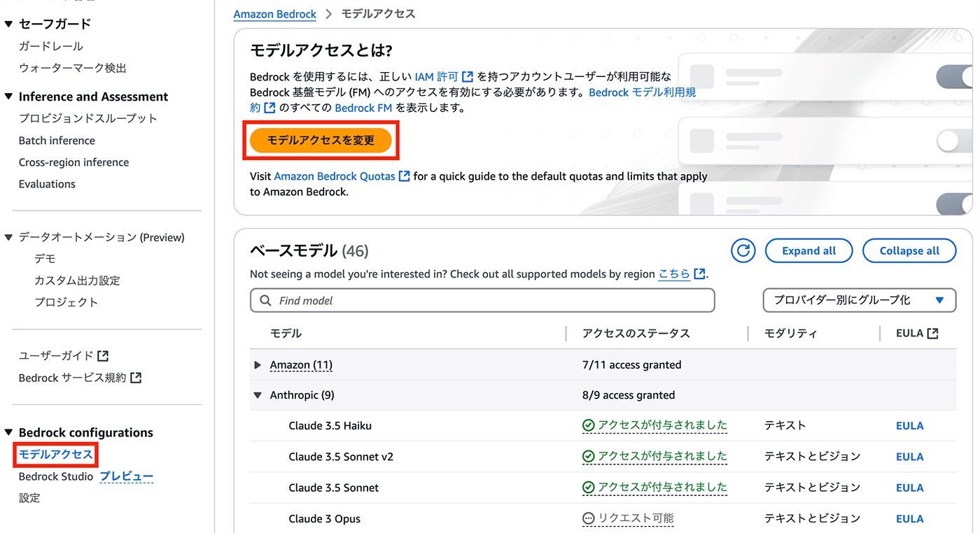The width and height of the screenshot is (980, 533).
Task: Focus the Find model search field
Action: coord(482,300)
